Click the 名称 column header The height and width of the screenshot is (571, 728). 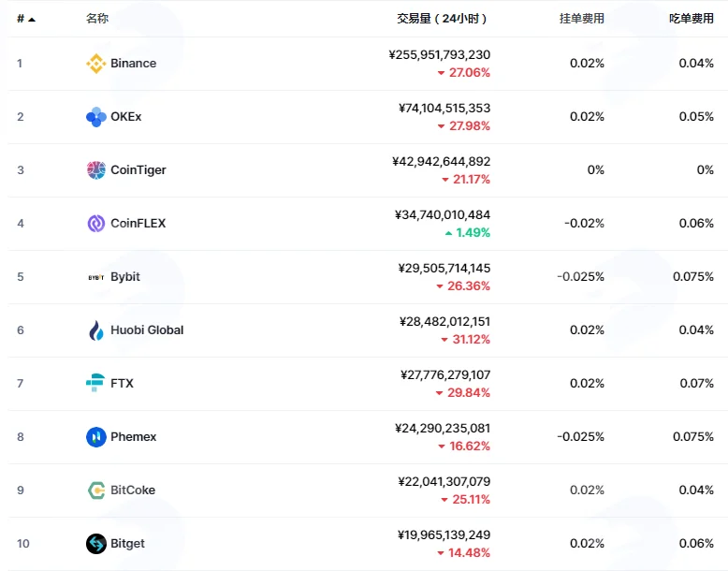[97, 19]
